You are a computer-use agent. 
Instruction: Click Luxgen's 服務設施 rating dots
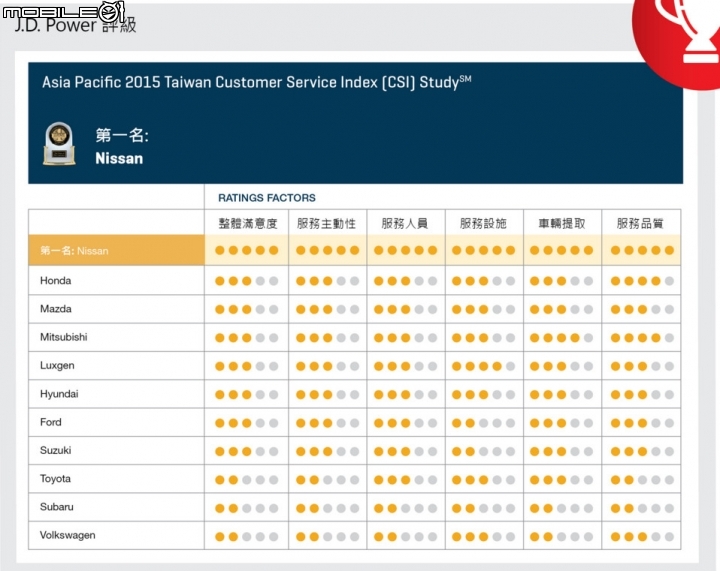[483, 366]
